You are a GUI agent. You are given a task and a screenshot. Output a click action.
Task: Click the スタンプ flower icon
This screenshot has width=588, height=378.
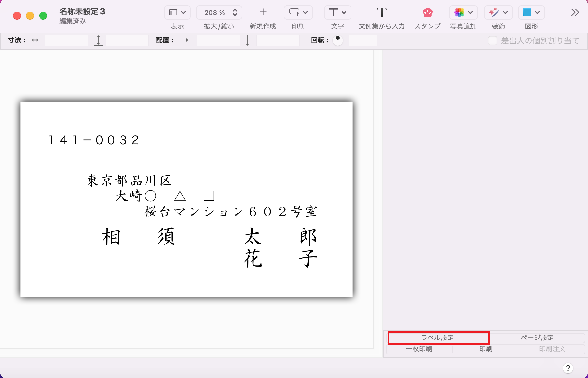427,12
